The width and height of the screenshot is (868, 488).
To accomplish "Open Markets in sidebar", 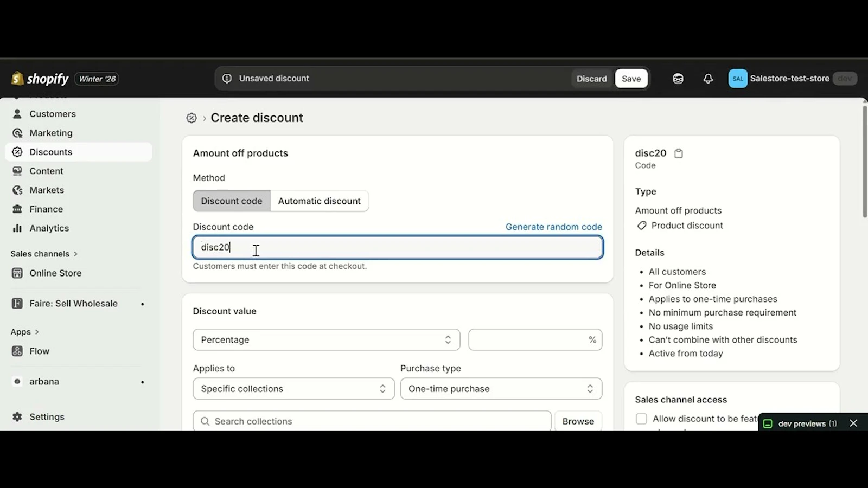I will (79, 190).
